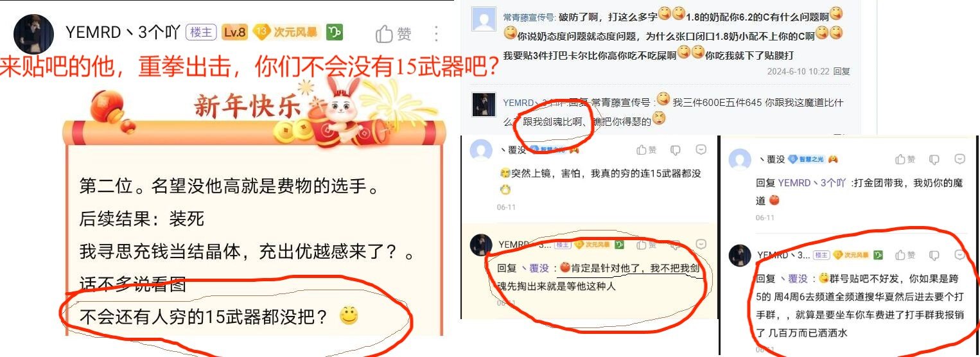Dislike 覆没's 突然上镜 comment

point(676,150)
